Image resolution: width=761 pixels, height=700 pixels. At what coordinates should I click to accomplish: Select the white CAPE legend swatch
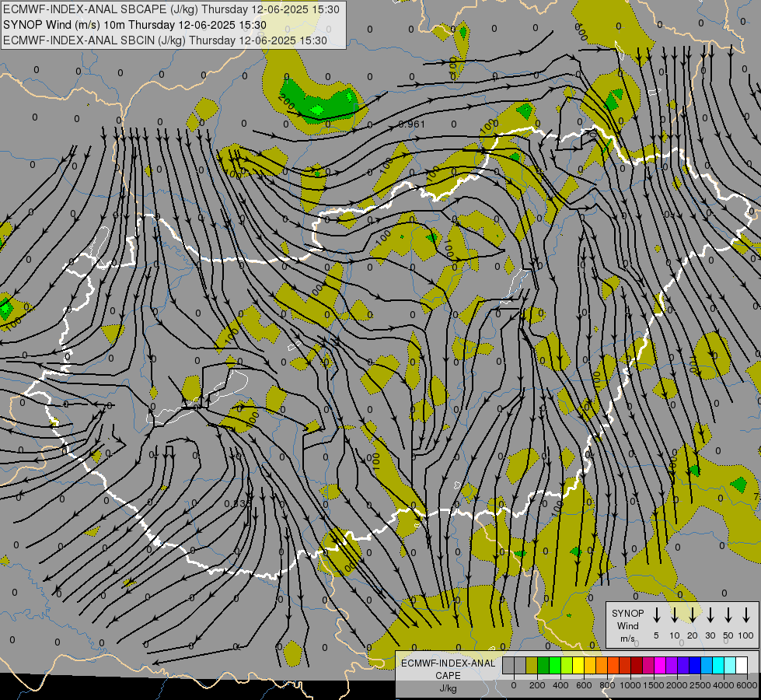tap(742, 665)
